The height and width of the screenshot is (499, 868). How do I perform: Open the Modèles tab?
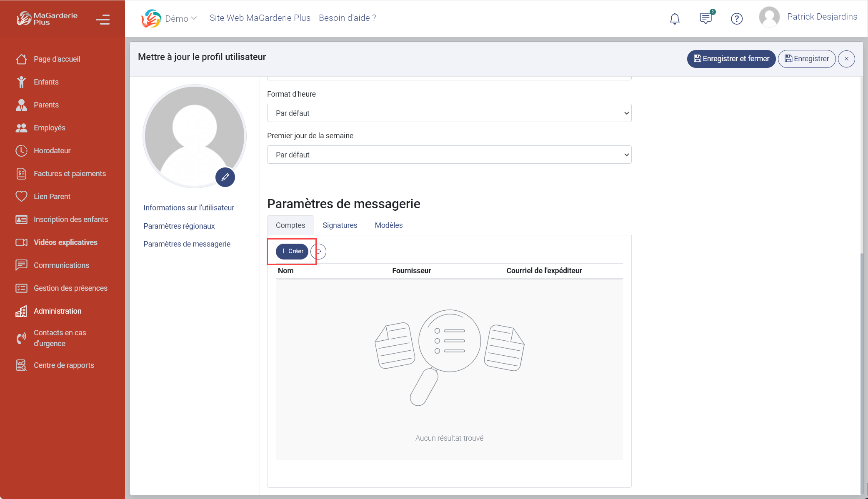point(388,225)
